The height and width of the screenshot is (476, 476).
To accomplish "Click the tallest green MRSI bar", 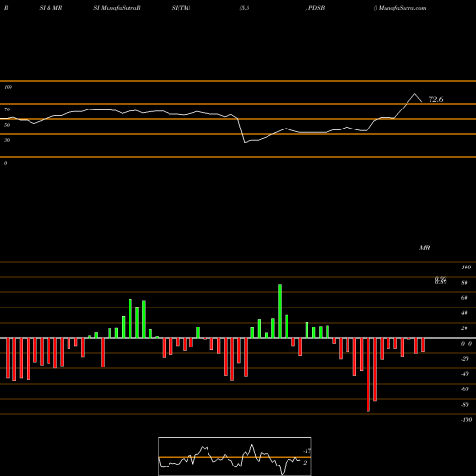I will (x=280, y=311).
